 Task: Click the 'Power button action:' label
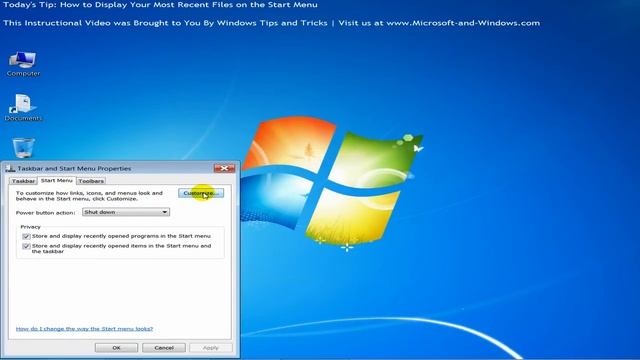[x=46, y=213]
